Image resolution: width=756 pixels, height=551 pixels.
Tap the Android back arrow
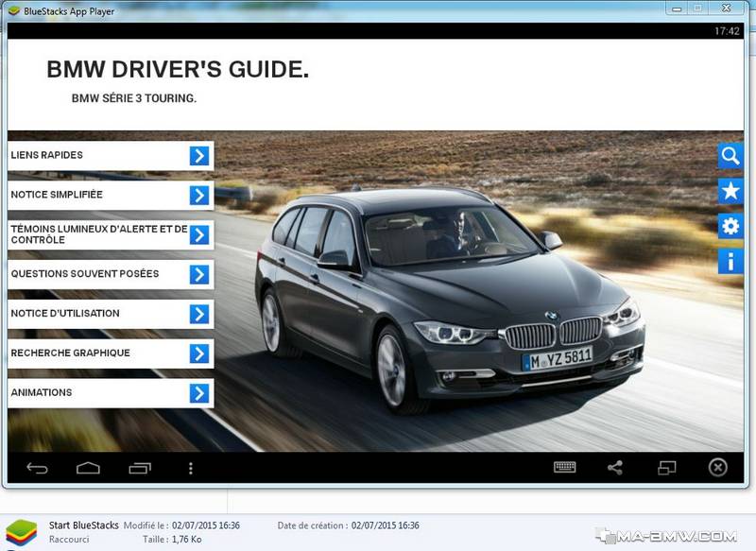click(x=37, y=468)
